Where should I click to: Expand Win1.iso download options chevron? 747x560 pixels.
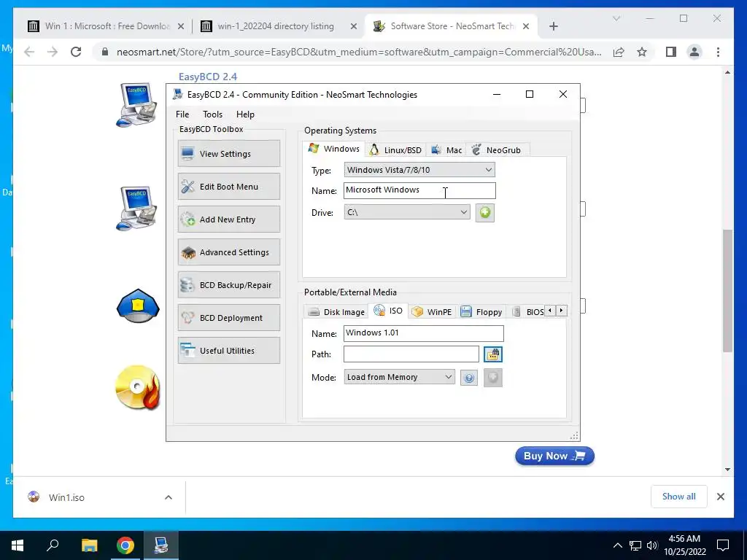point(169,497)
